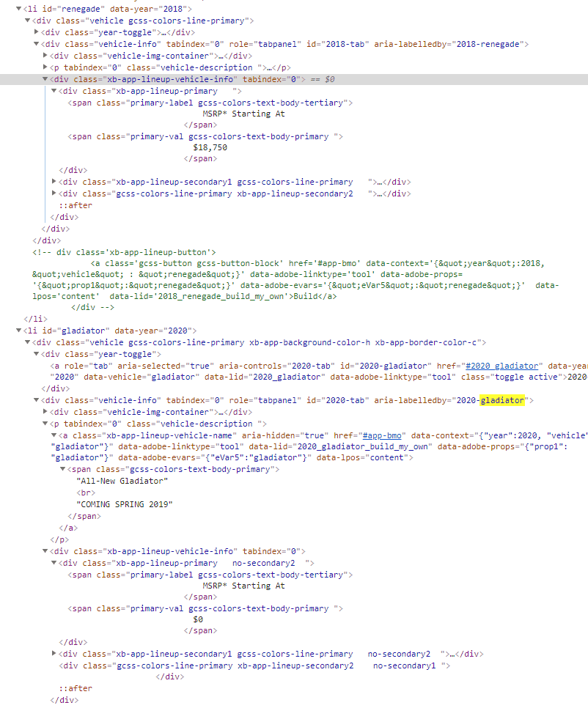
Task: Select the <br> element row
Action: 86,493
